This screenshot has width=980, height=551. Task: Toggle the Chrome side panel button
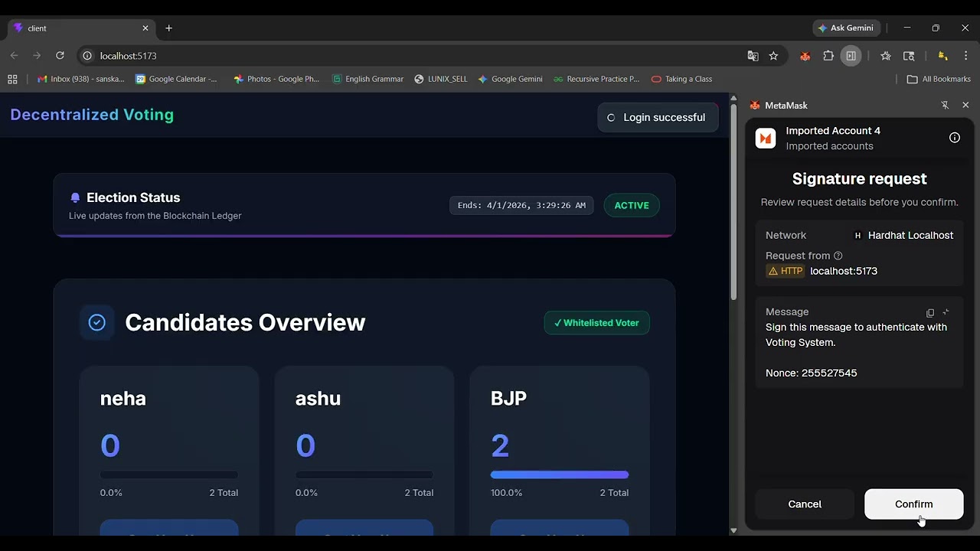point(851,56)
